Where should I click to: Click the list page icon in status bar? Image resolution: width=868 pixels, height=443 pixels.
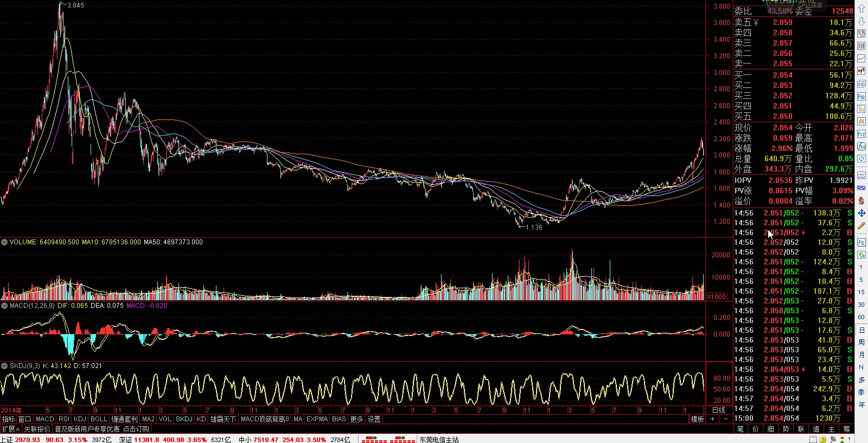[x=813, y=439]
